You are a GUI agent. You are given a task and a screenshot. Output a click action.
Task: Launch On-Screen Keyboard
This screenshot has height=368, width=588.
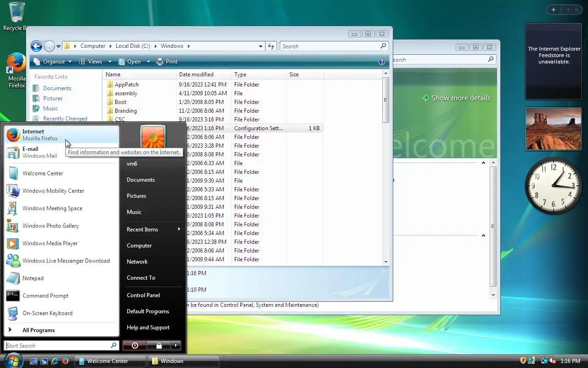pyautogui.click(x=62, y=313)
